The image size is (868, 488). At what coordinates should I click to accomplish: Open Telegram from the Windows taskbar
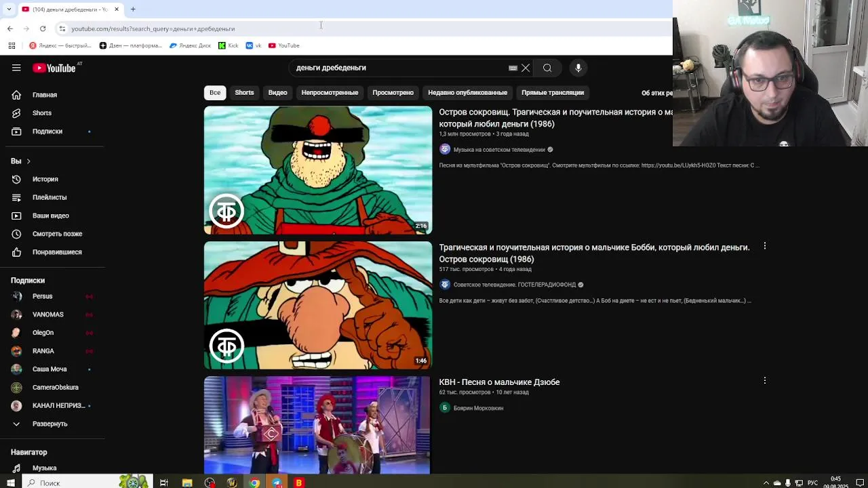point(277,483)
